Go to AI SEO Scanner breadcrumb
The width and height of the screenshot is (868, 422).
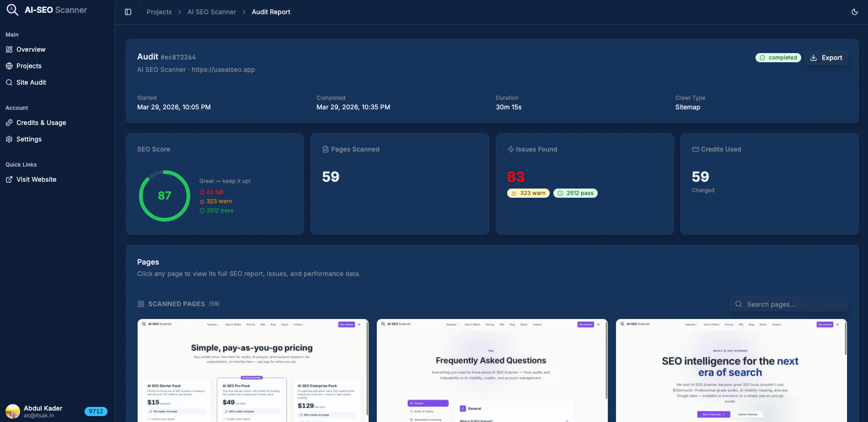212,12
